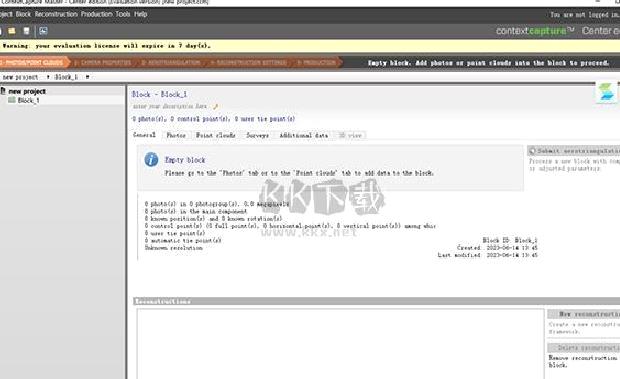This screenshot has height=379, width=620.
Task: Click the open project folder toolbar icon
Action: pos(12,31)
